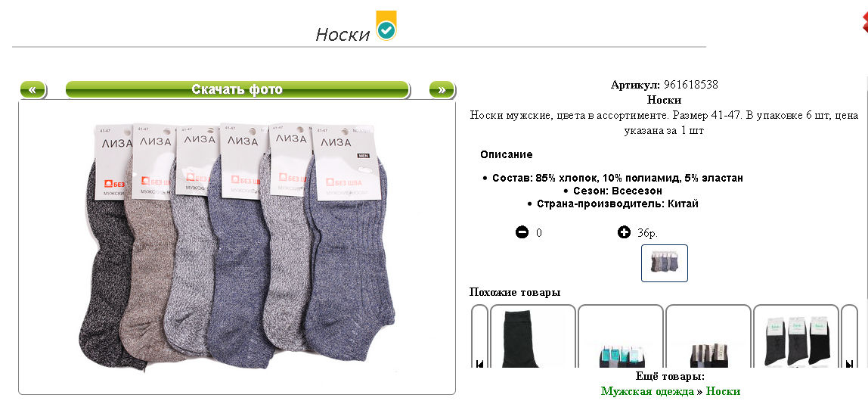Viewport: 868px width, 401px height.
Task: Open the similar product with teal packaging
Action: coord(621,336)
